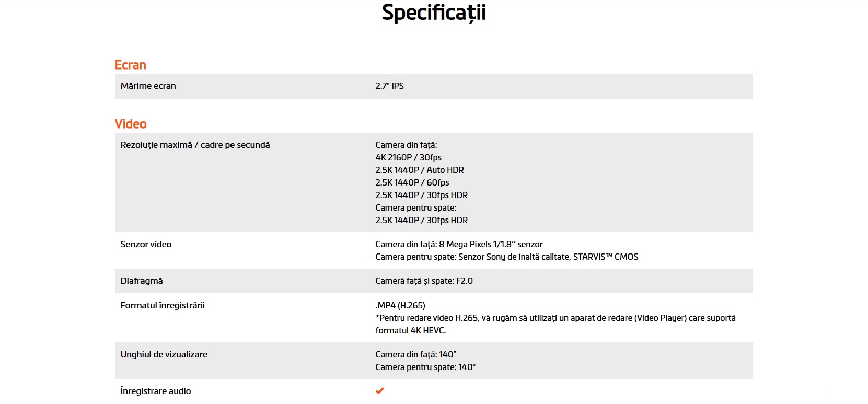Click the Camera pentru spate: resolution subheading
This screenshot has height=404, width=868.
(x=415, y=207)
